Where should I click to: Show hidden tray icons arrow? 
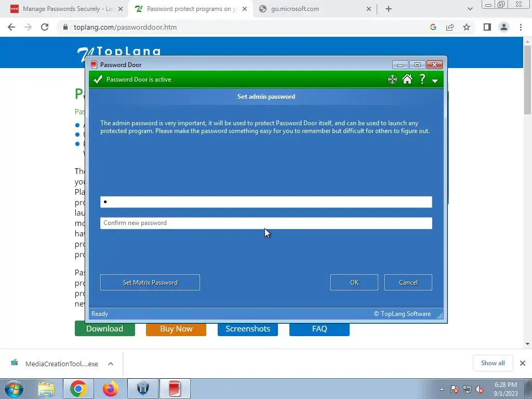pyautogui.click(x=442, y=389)
